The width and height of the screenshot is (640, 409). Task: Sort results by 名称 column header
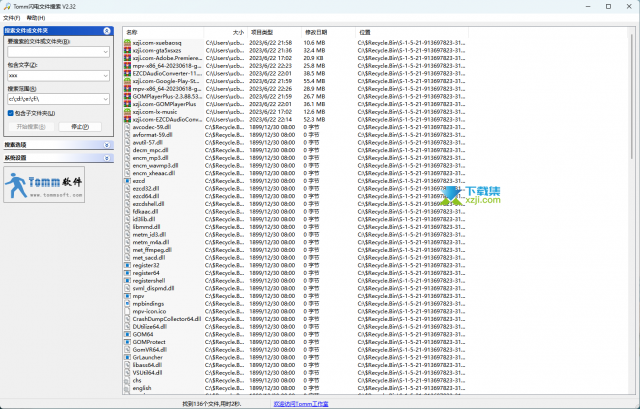[163, 32]
